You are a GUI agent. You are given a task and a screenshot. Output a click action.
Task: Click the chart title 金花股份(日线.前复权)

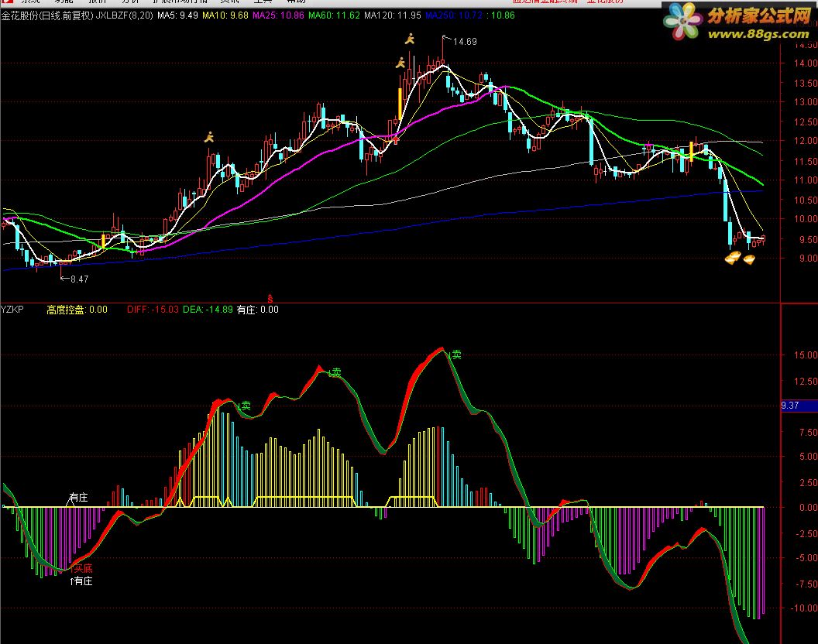pyautogui.click(x=47, y=15)
